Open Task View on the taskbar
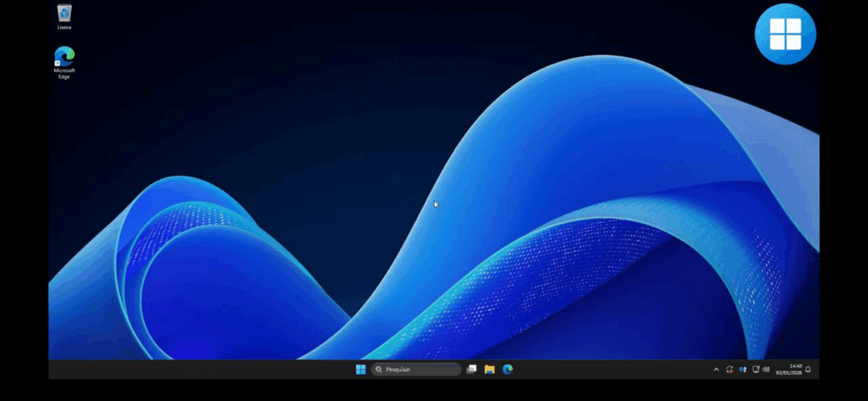 (472, 370)
